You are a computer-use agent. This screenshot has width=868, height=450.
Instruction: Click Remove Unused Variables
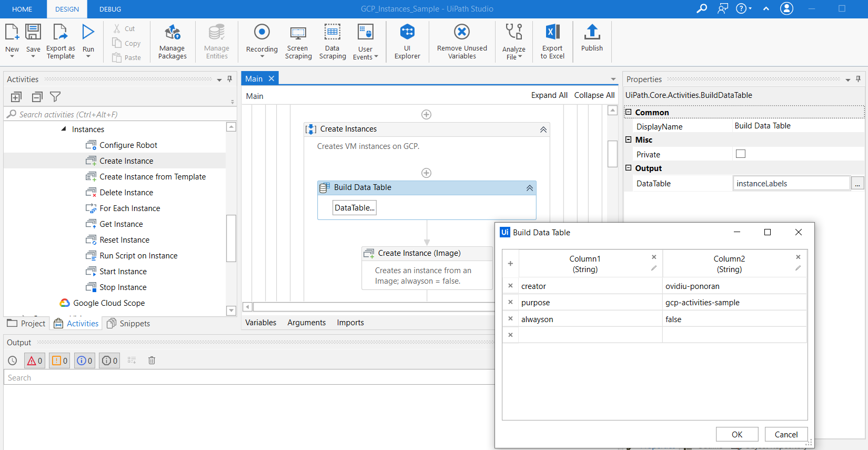[x=462, y=41]
